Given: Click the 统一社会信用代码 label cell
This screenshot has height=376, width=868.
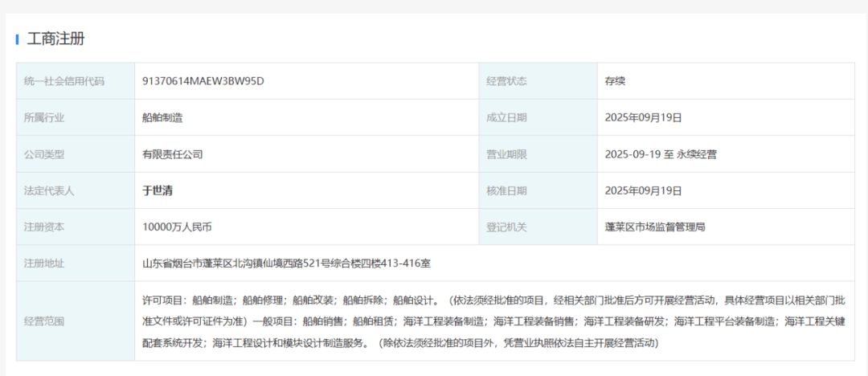Looking at the screenshot, I should click(x=64, y=81).
